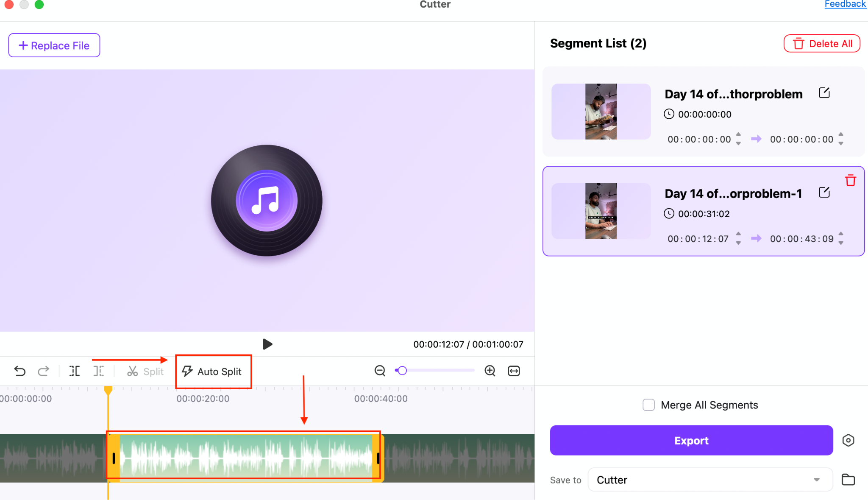
Task: Delete the orproblem-1 segment with trash icon
Action: pyautogui.click(x=850, y=180)
